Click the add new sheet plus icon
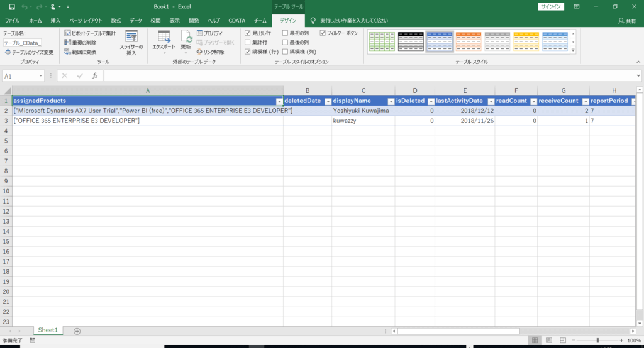 click(77, 331)
